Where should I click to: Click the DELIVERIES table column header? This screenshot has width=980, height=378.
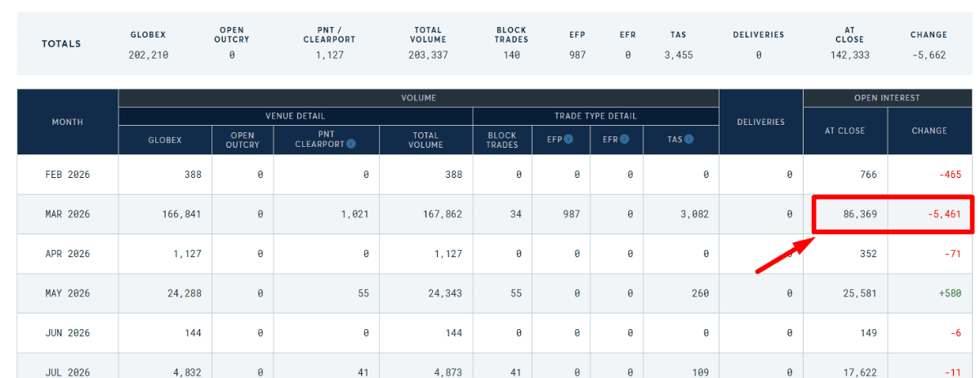[x=760, y=122]
